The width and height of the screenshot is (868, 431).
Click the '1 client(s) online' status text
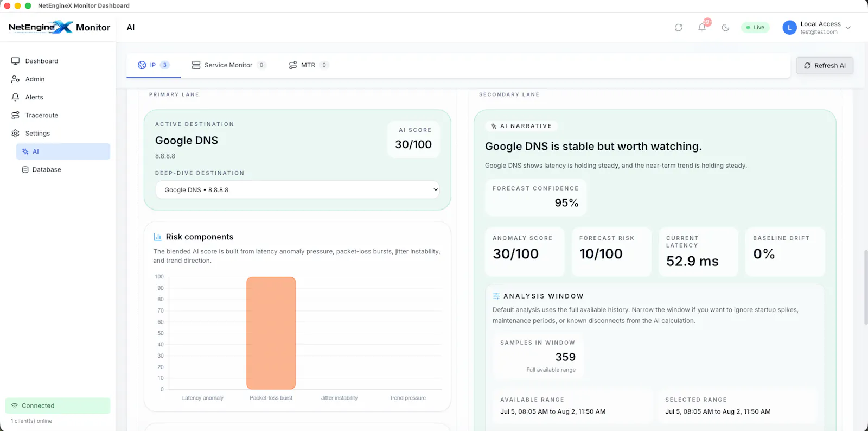point(31,421)
